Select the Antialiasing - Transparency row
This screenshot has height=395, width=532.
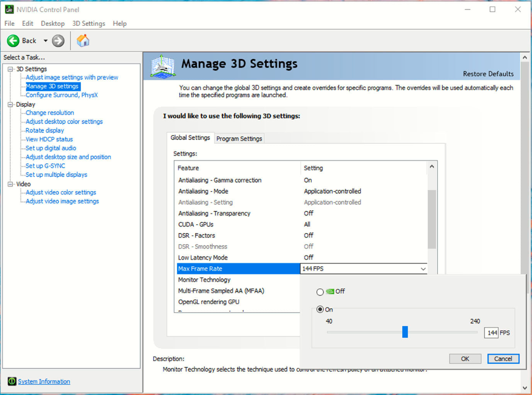pos(301,213)
